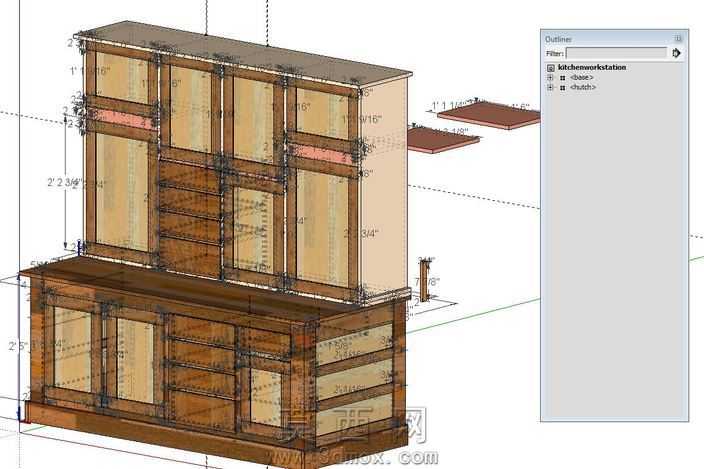Screen dimensions: 704x469
Task: Click the model icon beside kitchenworkstation
Action: pos(550,68)
